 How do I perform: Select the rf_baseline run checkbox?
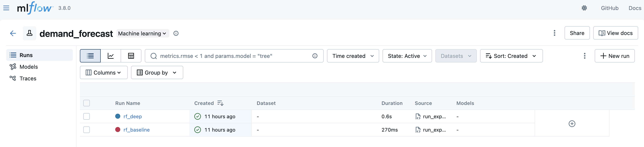(87, 130)
